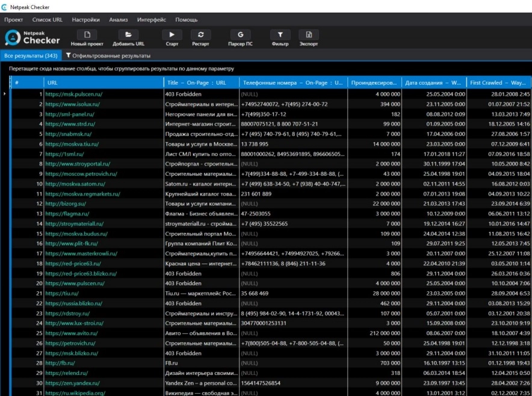The width and height of the screenshot is (532, 396).
Task: Open the link https://red-price63.ru/
Action: 73,264
